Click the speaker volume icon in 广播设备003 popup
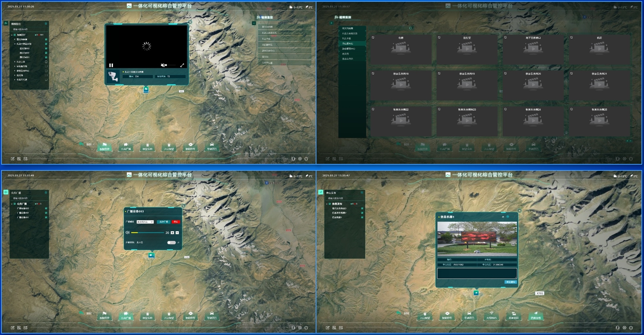 (128, 233)
